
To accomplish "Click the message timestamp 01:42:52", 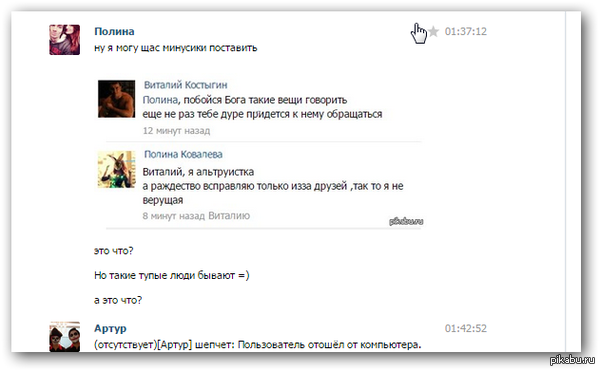I will click(x=466, y=329).
